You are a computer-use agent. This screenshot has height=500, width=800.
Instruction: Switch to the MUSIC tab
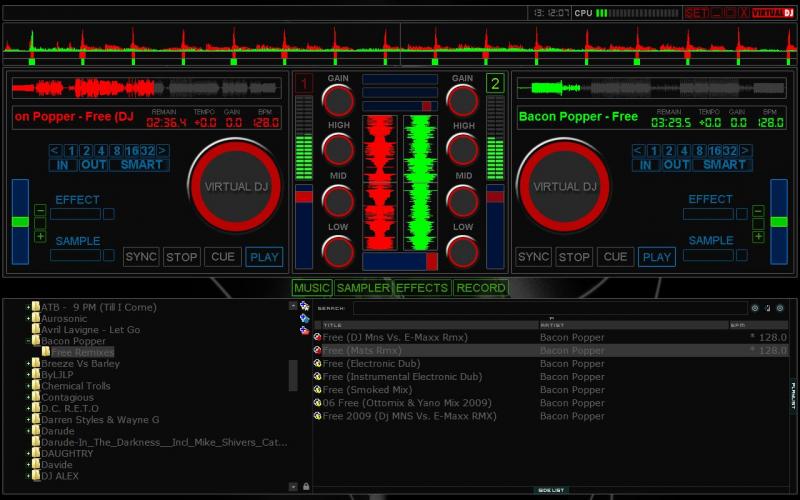click(x=312, y=288)
